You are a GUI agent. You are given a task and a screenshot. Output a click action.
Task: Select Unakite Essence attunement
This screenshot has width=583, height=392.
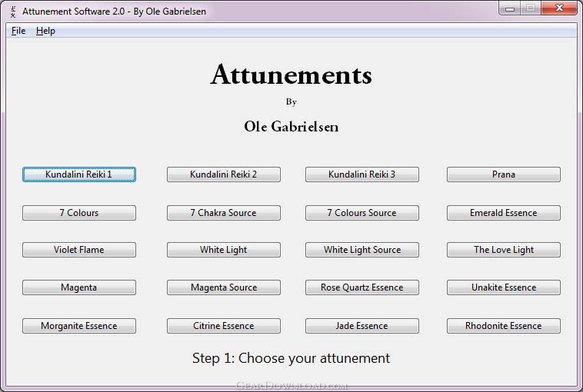[504, 287]
